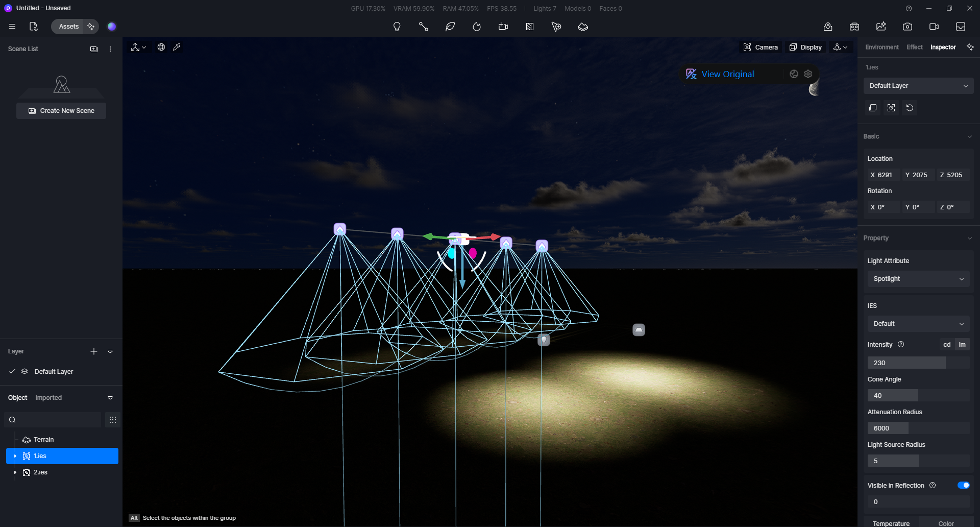This screenshot has height=527, width=980.
Task: Open the inbox tray icon at top right
Action: click(961, 27)
